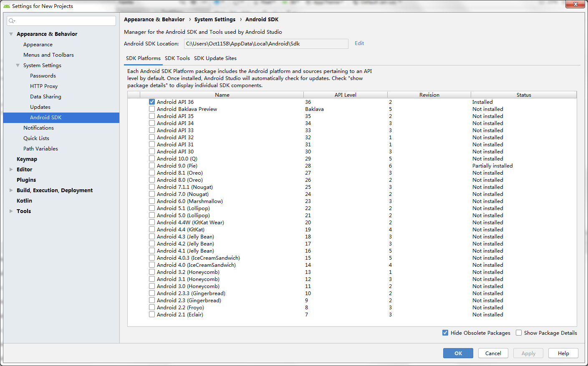Open the SDK Update Sites tab
588x366 pixels.
[215, 58]
